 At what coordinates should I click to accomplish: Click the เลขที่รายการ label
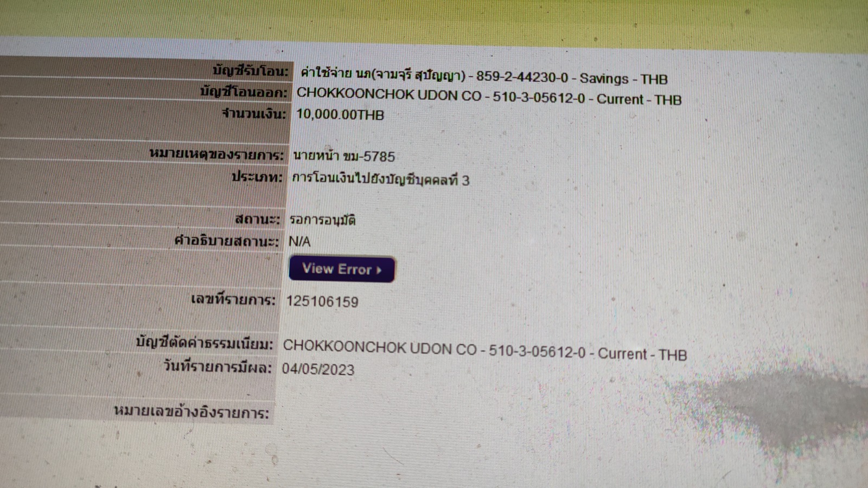pyautogui.click(x=233, y=300)
